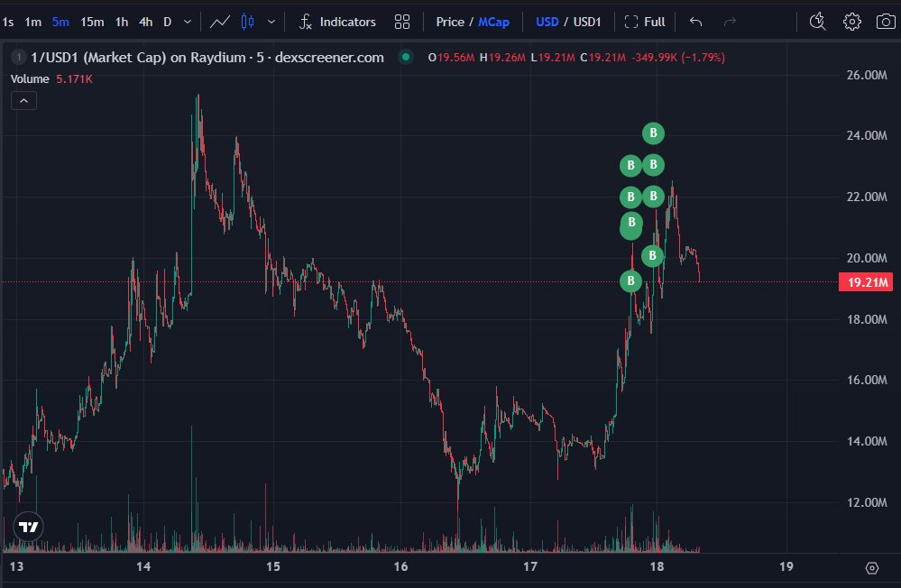
Task: Collapse the indicator legend chevron
Action: pos(23,101)
